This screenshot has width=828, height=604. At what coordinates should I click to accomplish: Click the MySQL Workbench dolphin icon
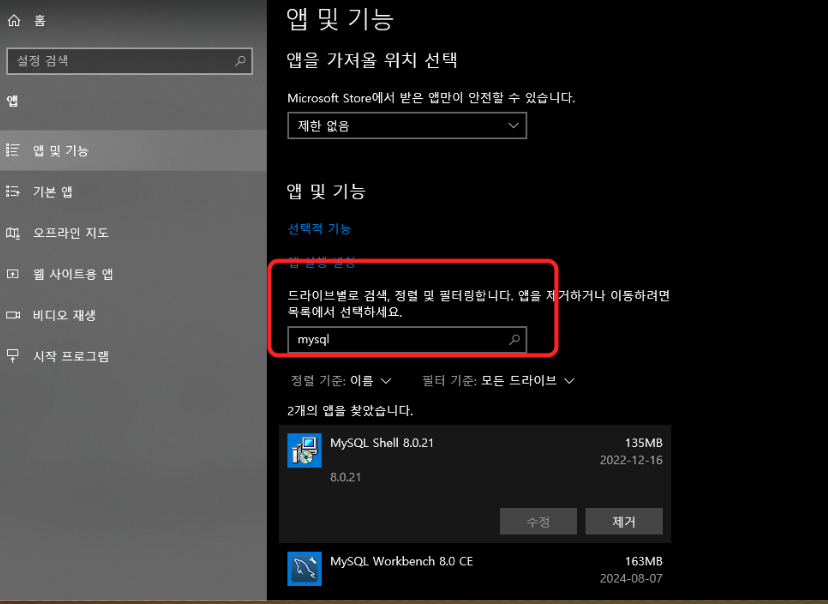304,569
